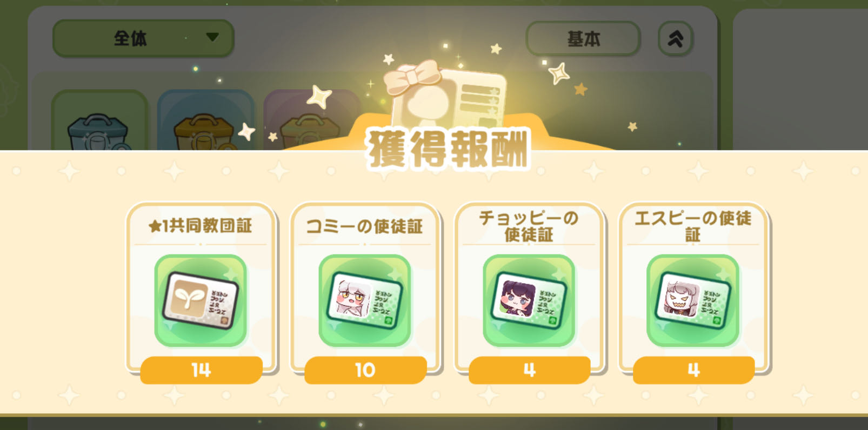The width and height of the screenshot is (868, 430).
Task: Tap the エスピーの使徒証 character card icon
Action: coord(693,300)
